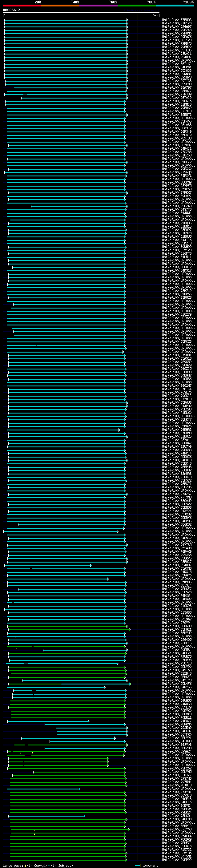Select the UniRef100_C4QFM0 label
This screenshot has width=197, height=868.
[176, 819]
